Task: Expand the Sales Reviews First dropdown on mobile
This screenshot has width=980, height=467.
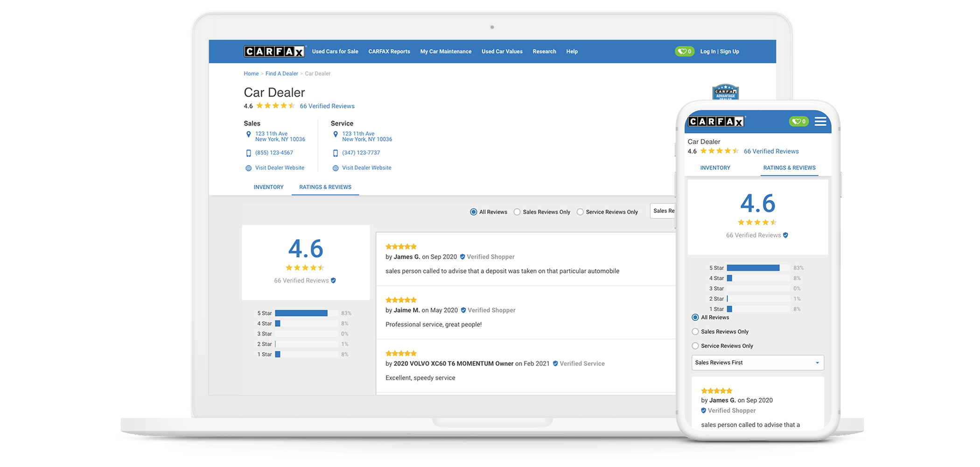Action: (x=757, y=363)
